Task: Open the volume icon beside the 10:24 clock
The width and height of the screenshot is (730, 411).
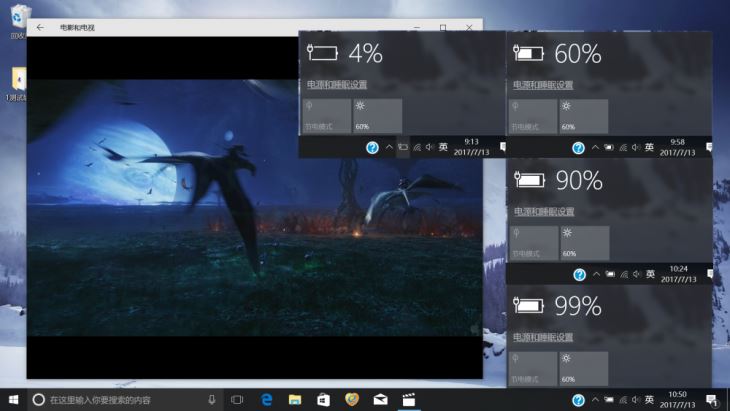Action: click(637, 274)
